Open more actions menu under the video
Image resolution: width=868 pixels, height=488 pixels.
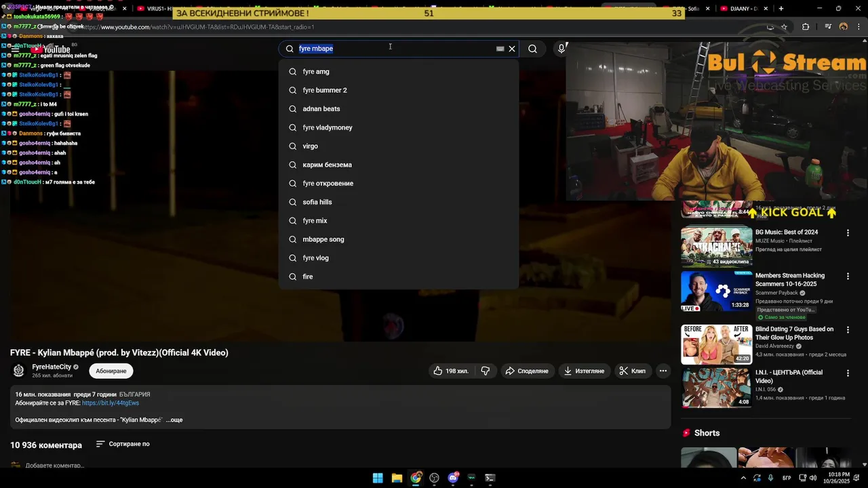pyautogui.click(x=663, y=371)
